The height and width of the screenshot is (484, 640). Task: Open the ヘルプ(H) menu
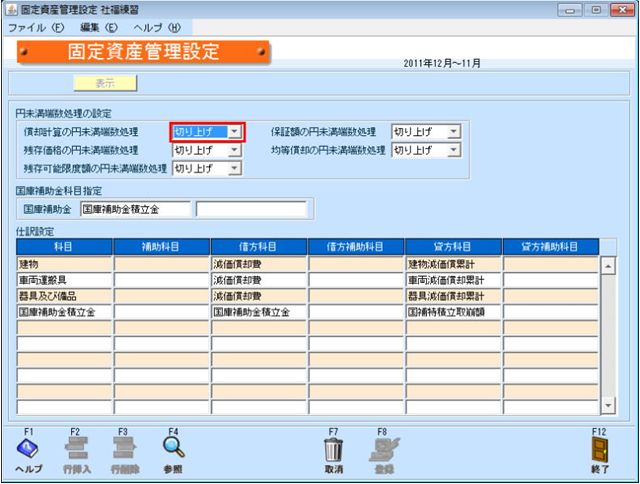point(157,28)
